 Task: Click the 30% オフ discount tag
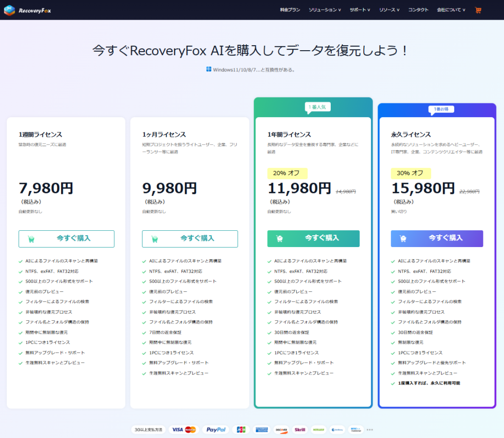click(411, 173)
